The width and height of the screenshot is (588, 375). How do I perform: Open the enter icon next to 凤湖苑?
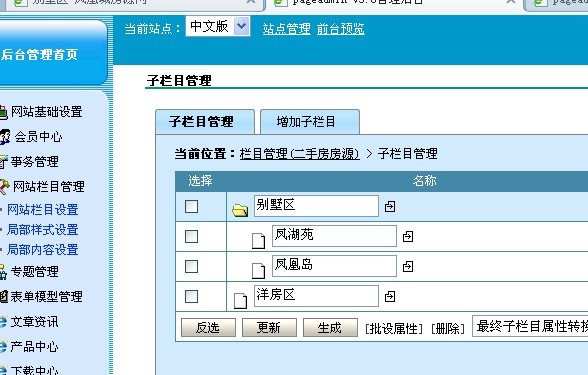[x=408, y=237]
